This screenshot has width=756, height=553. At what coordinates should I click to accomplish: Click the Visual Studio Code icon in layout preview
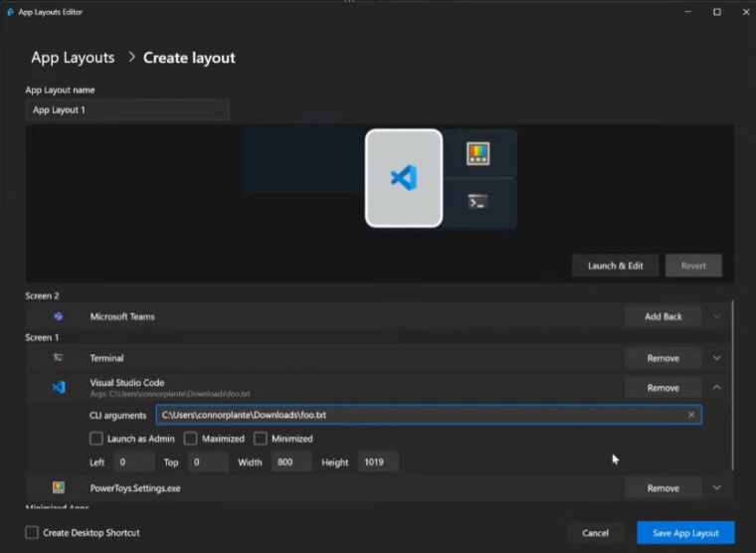pyautogui.click(x=403, y=178)
